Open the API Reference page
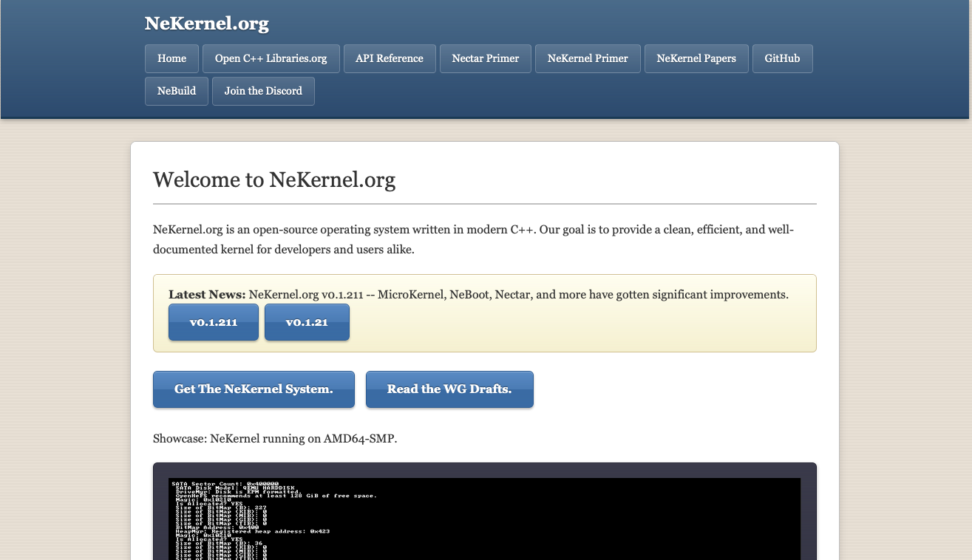Viewport: 972px width, 560px height. coord(389,58)
